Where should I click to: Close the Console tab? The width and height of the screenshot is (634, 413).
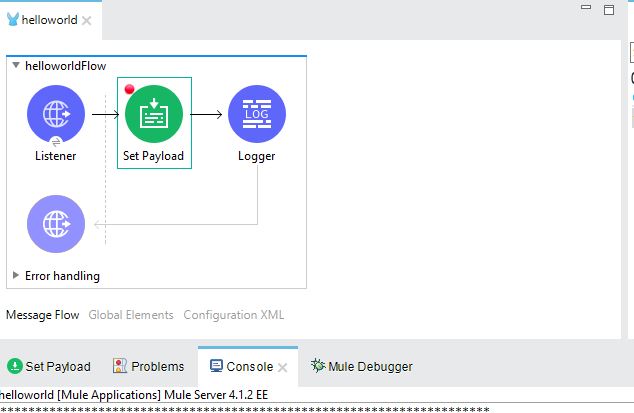283,367
